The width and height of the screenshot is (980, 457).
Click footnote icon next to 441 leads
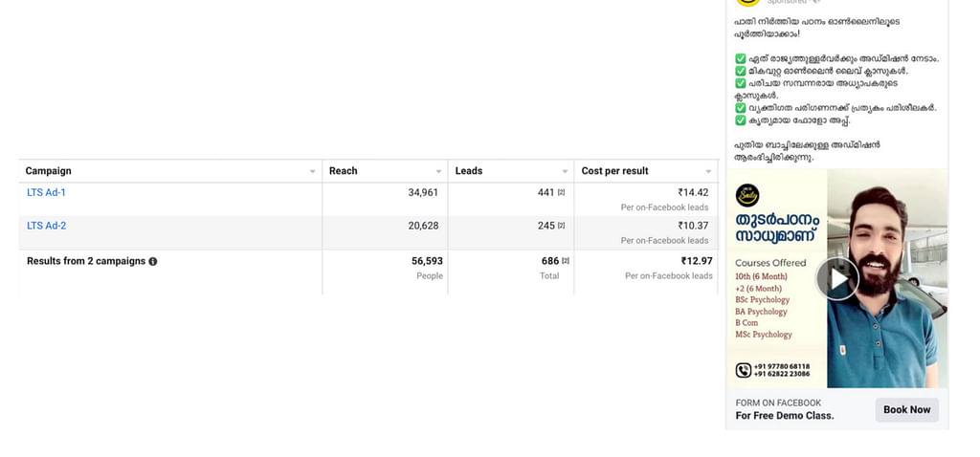562,193
